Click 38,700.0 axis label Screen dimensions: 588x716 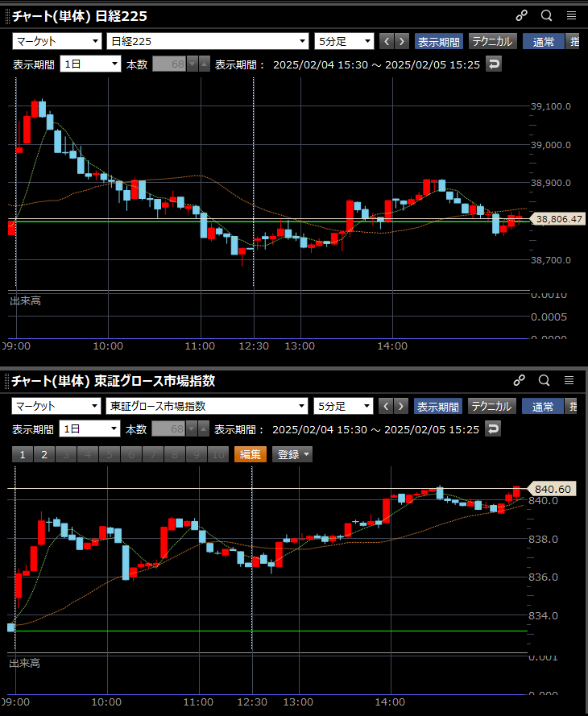coord(551,260)
